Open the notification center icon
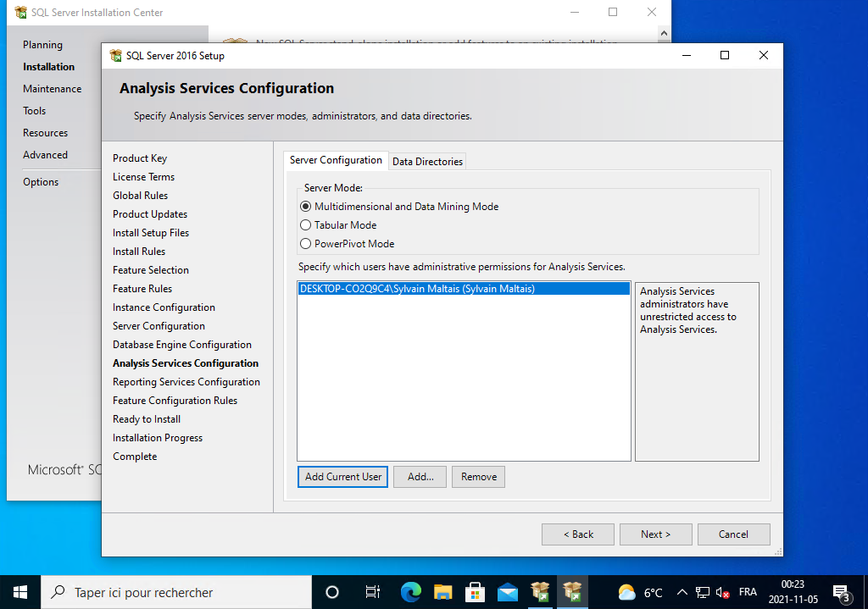Screen dimensions: 868x609 tap(841, 592)
